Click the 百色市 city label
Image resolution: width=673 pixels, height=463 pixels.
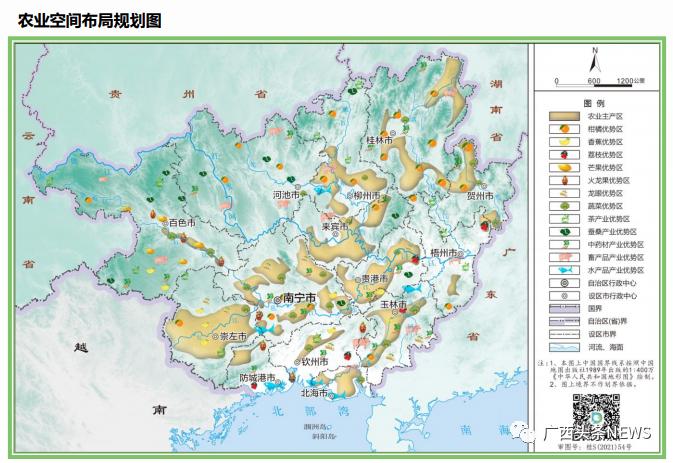(x=182, y=223)
